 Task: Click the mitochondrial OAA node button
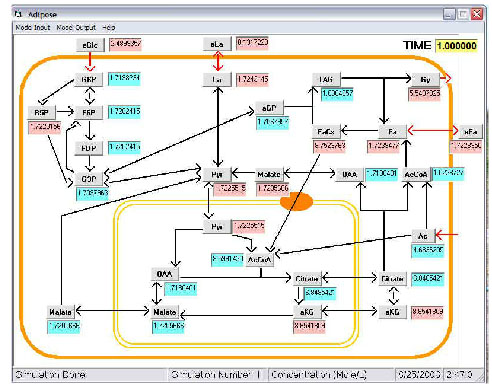click(165, 274)
